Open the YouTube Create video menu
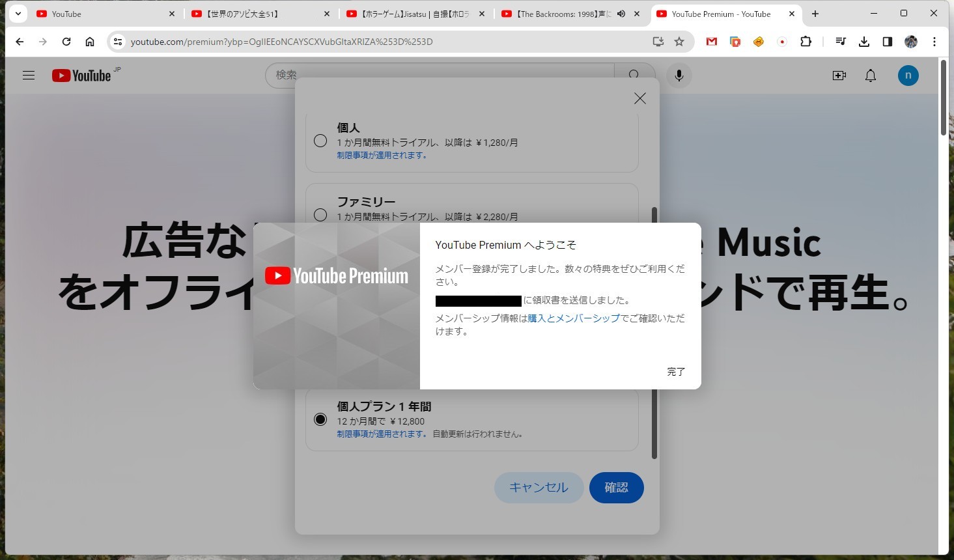 click(839, 76)
